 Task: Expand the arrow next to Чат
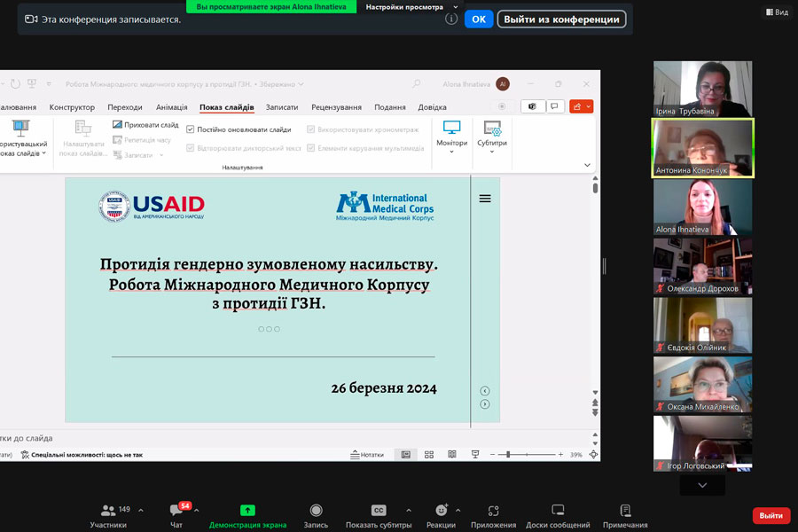[x=197, y=510]
